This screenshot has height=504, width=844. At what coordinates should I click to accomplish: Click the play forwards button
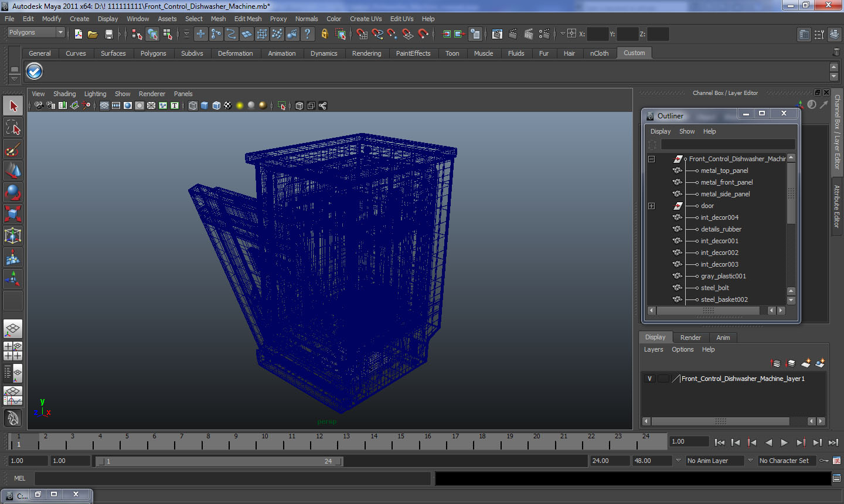pyautogui.click(x=784, y=442)
